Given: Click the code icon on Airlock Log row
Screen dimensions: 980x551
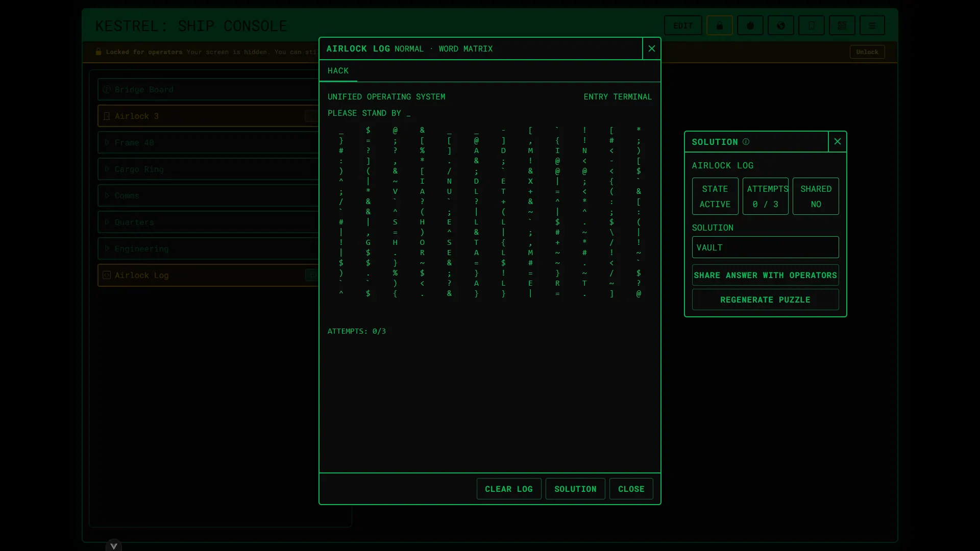Looking at the screenshot, I should click(107, 275).
